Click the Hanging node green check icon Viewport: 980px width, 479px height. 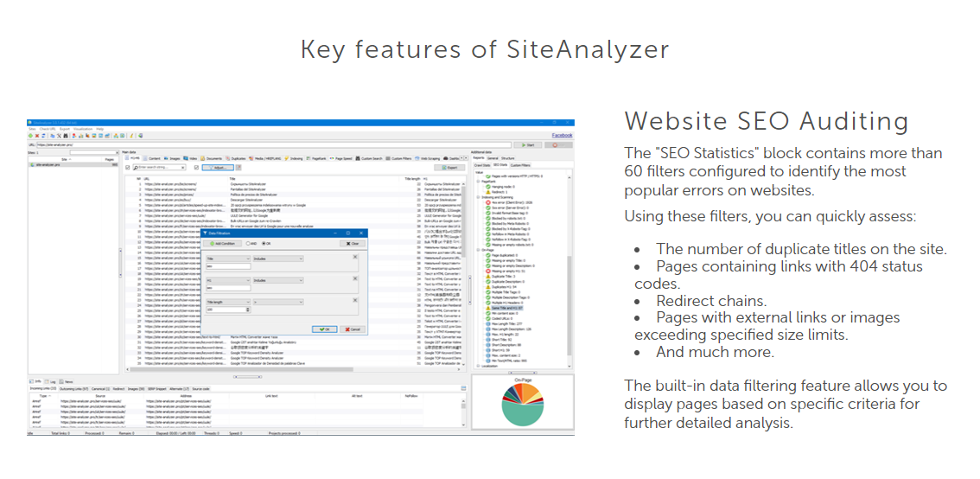[488, 187]
